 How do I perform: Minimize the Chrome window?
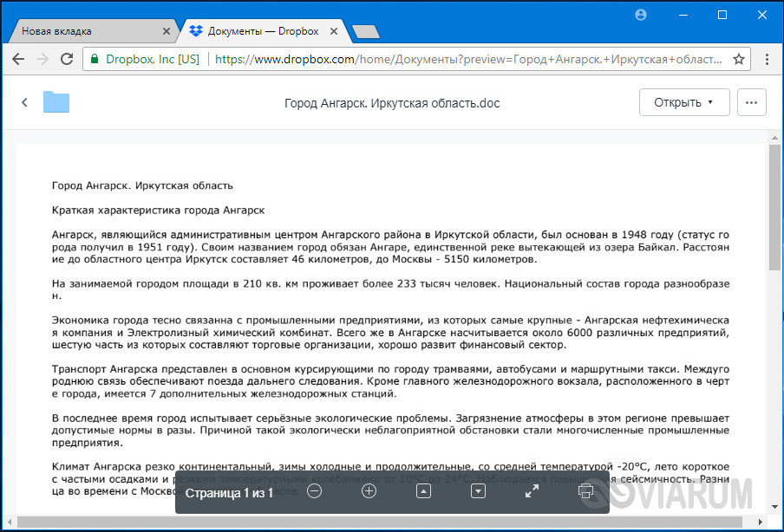pyautogui.click(x=683, y=15)
